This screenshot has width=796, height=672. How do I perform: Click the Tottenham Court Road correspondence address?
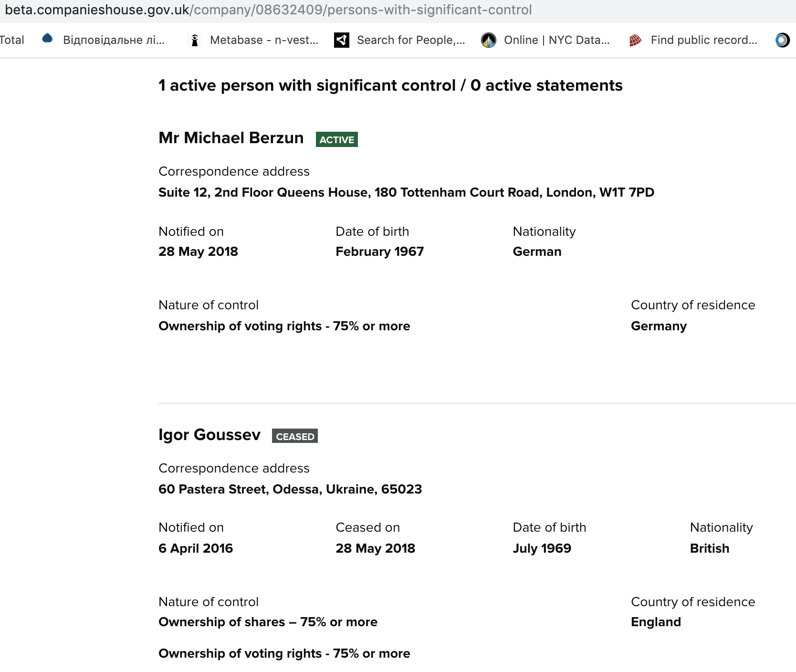pos(406,192)
